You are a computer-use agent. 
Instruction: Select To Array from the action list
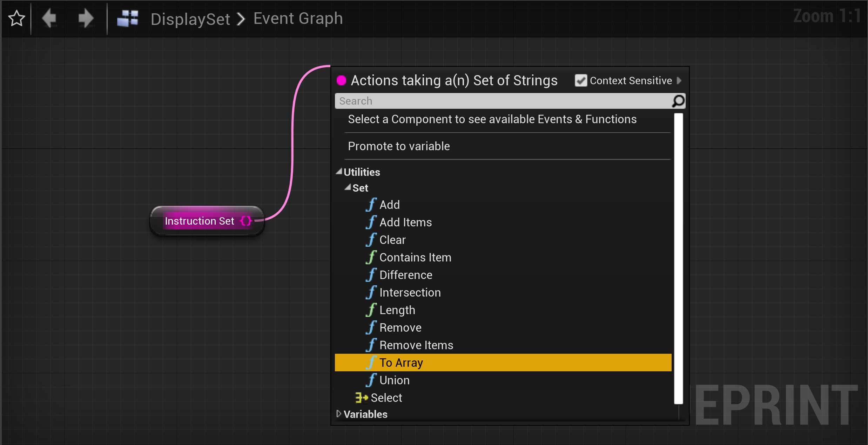(x=401, y=363)
